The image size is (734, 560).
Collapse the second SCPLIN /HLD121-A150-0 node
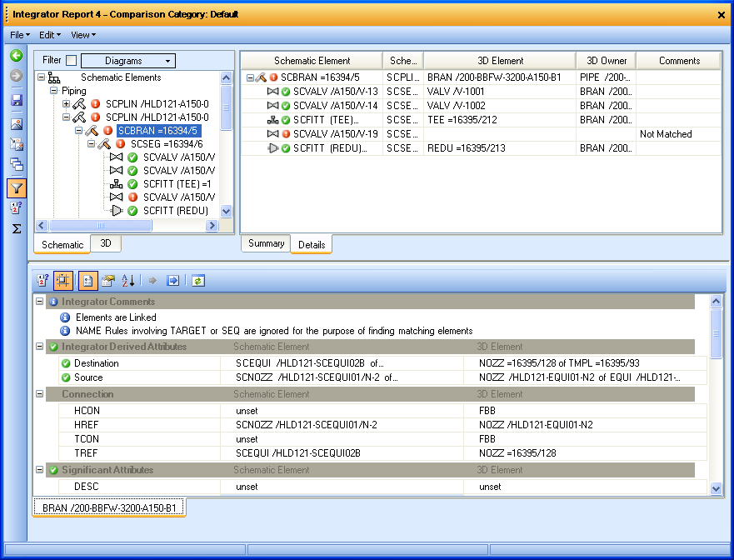coord(66,117)
